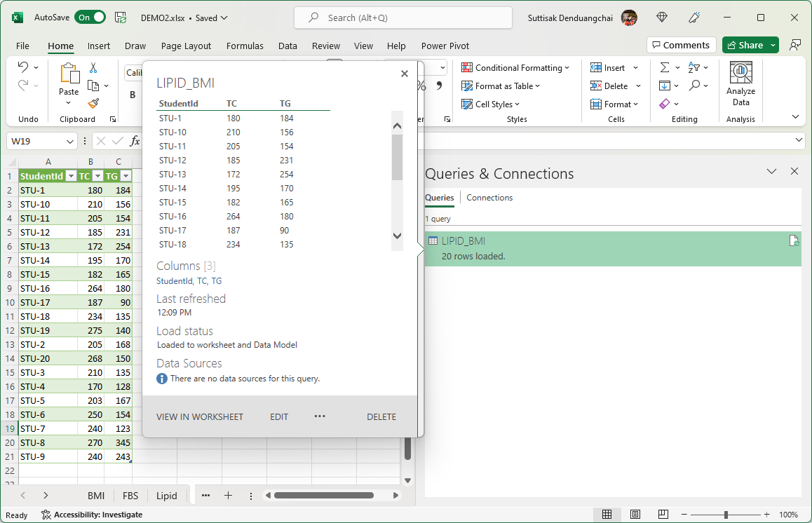Click the Normal view icon in status bar
812x523 pixels.
pyautogui.click(x=607, y=514)
